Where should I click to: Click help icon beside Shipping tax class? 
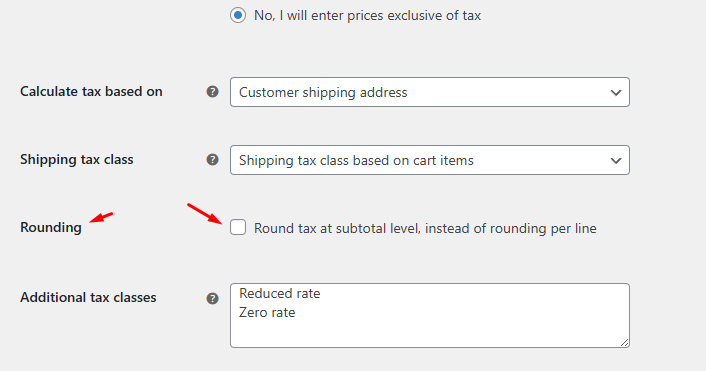(213, 160)
